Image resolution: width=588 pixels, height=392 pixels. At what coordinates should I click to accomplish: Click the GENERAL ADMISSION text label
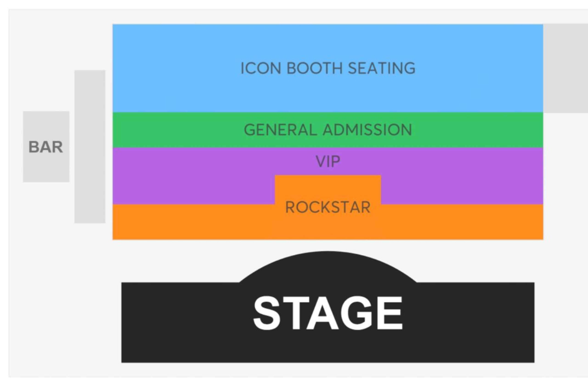click(328, 130)
